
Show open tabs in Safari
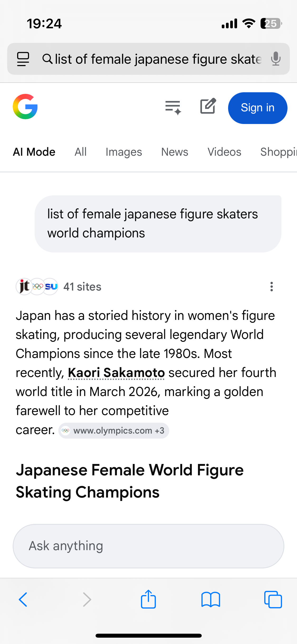(x=273, y=599)
